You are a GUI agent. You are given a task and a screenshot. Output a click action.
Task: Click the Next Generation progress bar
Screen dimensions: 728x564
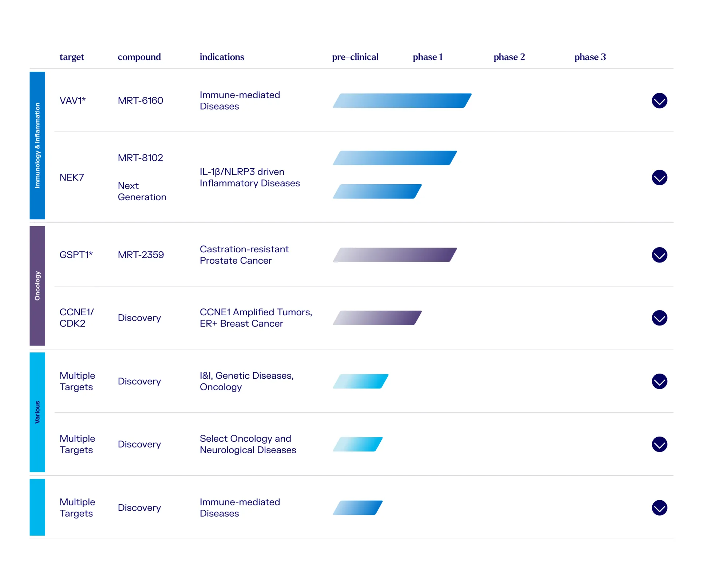377,192
